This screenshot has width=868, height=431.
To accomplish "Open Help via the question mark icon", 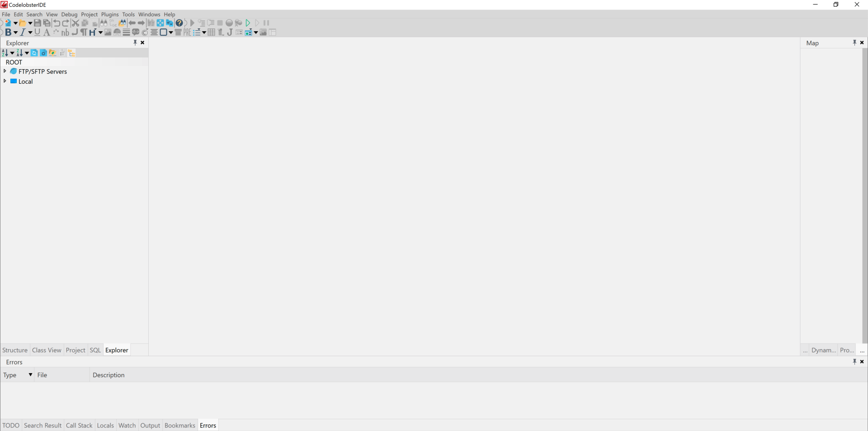I will click(x=179, y=23).
